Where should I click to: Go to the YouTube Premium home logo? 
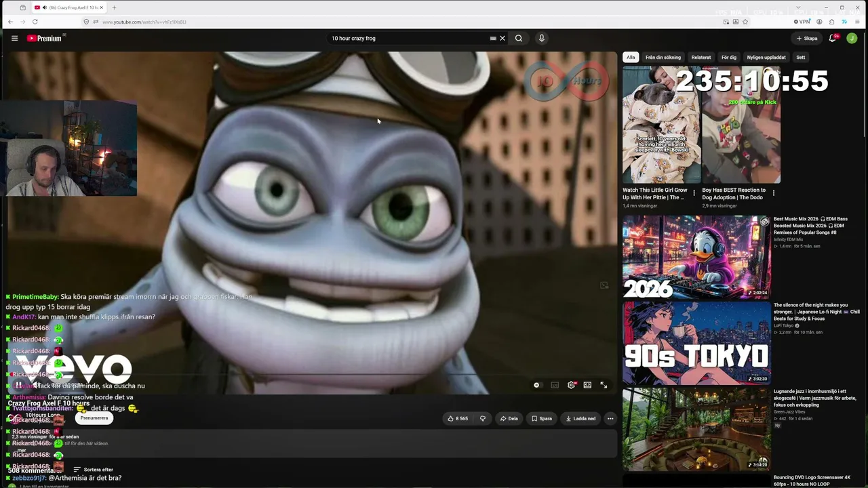click(45, 38)
